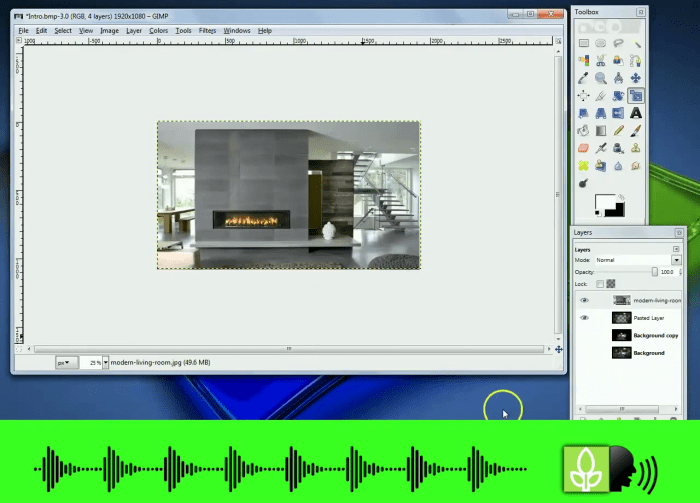Enable the lock pixels checkbox
Image resolution: width=700 pixels, height=503 pixels.
click(x=600, y=284)
